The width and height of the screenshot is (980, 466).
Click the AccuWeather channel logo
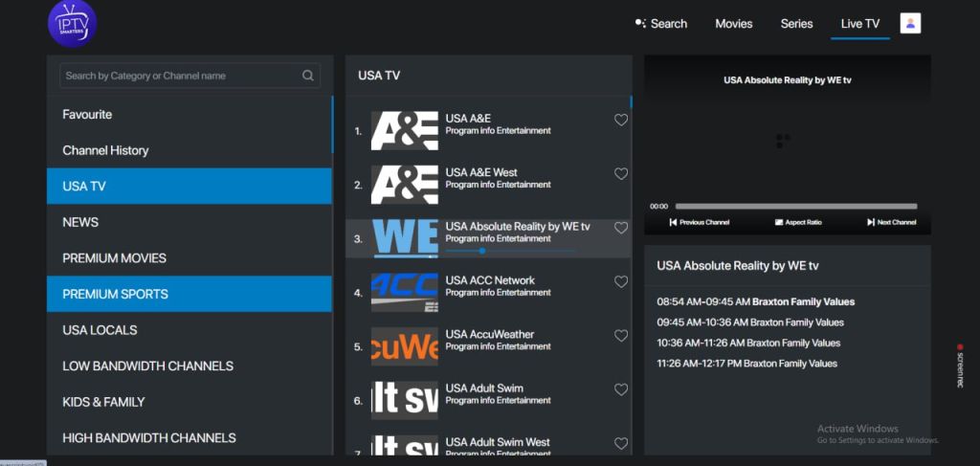click(404, 346)
